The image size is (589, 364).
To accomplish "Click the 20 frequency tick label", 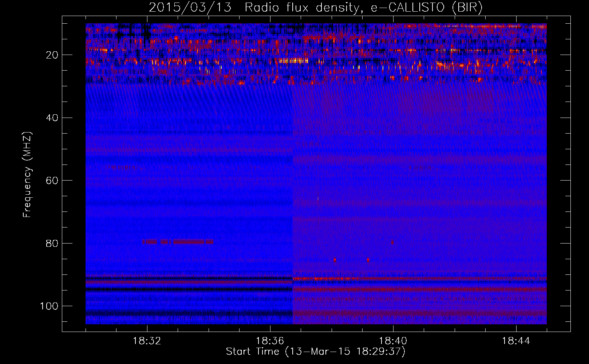I will pyautogui.click(x=52, y=55).
